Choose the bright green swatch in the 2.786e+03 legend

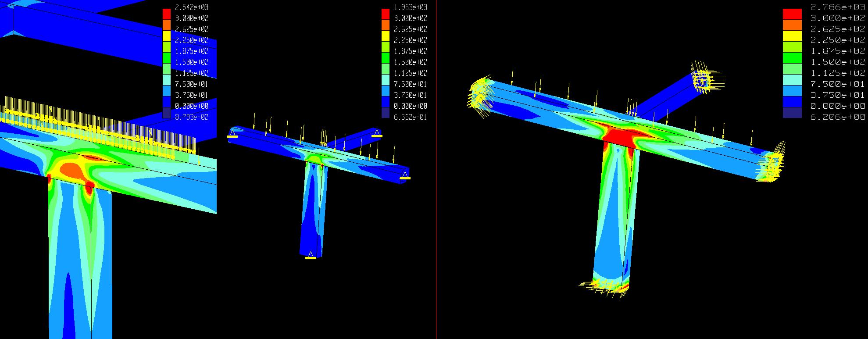792,57
